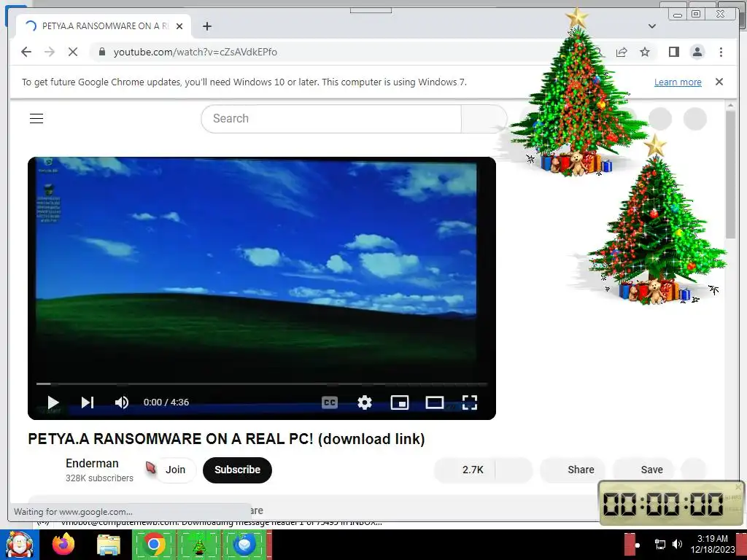Launch Firefox from taskbar
Screen dimensions: 747x560
pyautogui.click(x=63, y=545)
